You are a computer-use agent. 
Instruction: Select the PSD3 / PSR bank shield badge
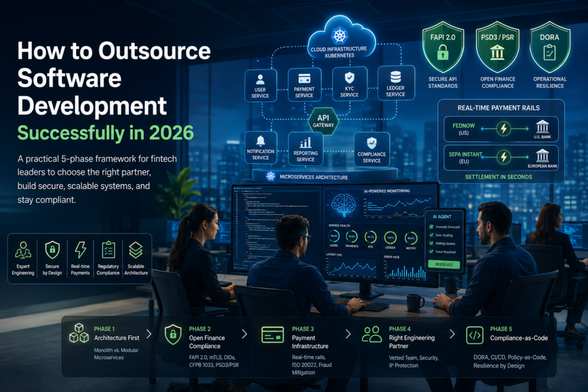pyautogui.click(x=498, y=46)
